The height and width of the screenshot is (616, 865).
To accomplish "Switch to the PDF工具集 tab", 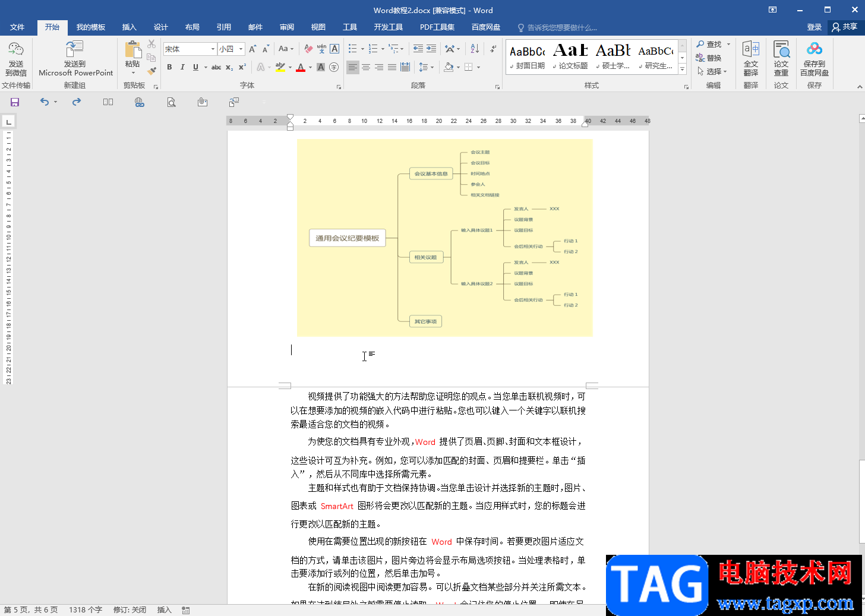I will pos(437,27).
